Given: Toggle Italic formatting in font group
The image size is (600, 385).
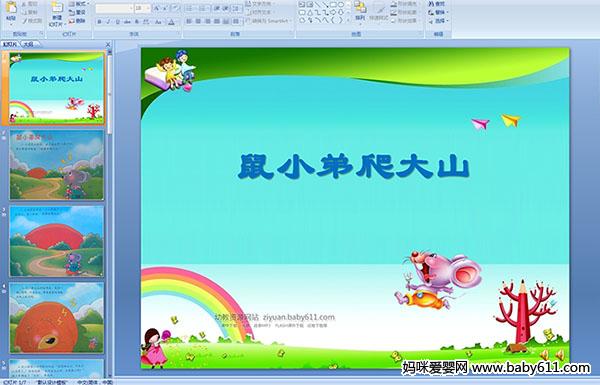Looking at the screenshot, I should (x=108, y=22).
